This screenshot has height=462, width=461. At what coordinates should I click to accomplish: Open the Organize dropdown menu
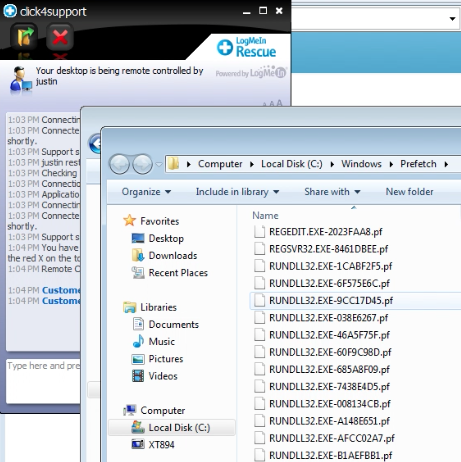point(146,192)
